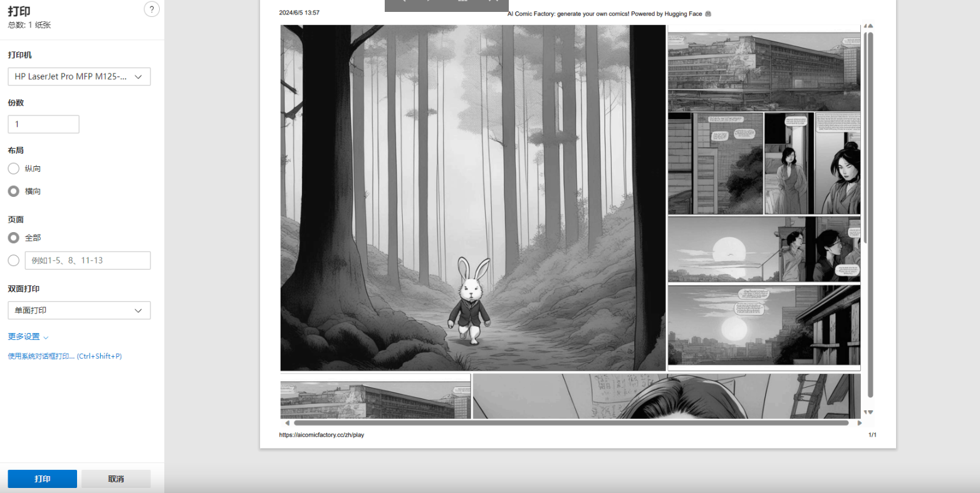980x493 pixels.
Task: Click the rabbit forest comic panel
Action: [x=472, y=198]
